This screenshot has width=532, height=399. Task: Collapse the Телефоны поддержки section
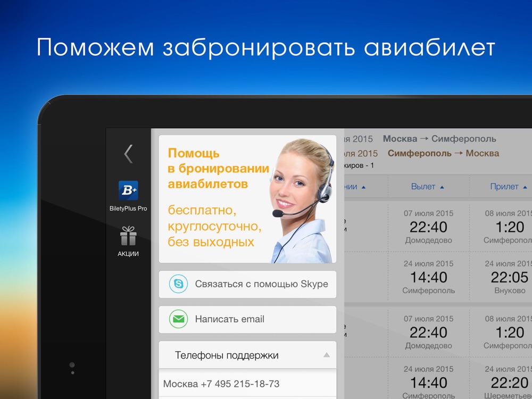[248, 355]
